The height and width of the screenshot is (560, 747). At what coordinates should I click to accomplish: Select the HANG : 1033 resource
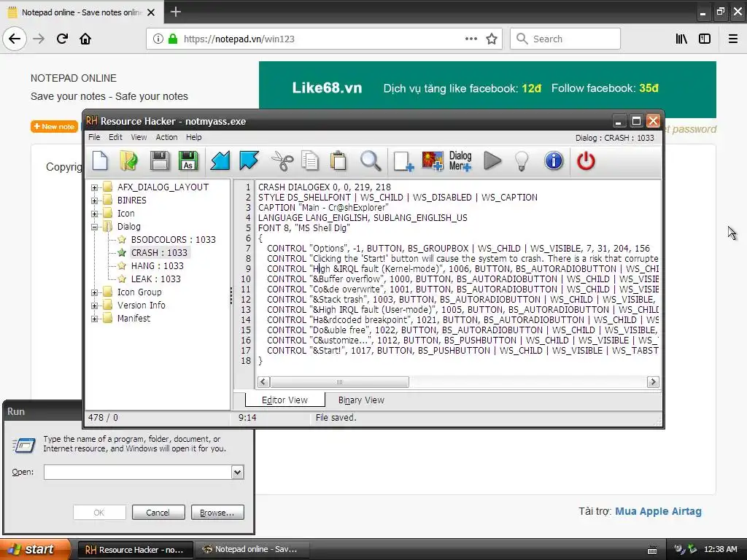(x=158, y=265)
